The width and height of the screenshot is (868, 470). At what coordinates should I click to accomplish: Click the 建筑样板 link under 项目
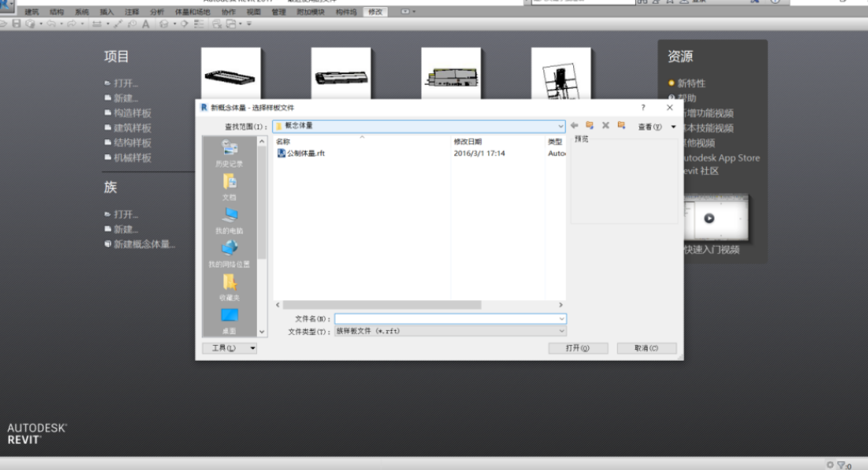point(132,128)
